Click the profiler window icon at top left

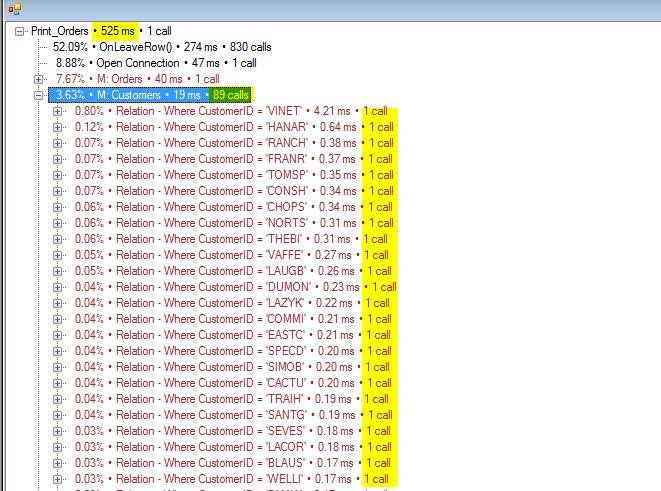(x=15, y=8)
